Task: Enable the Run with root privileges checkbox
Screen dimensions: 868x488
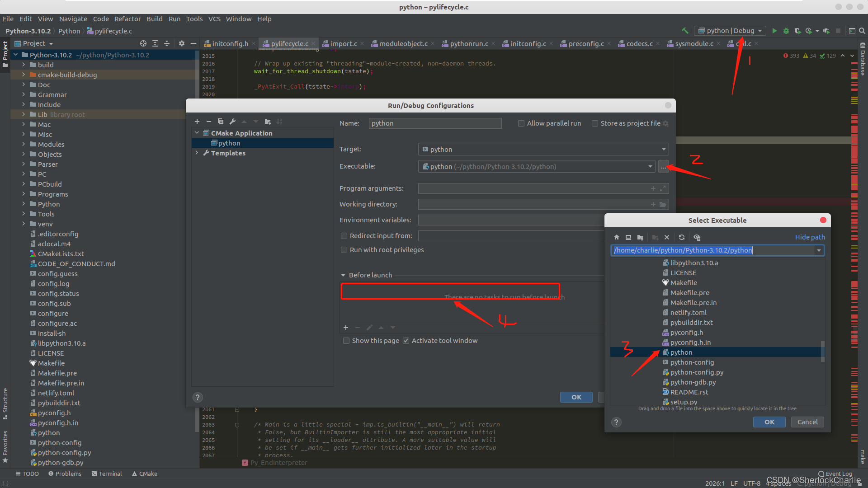Action: coord(344,250)
